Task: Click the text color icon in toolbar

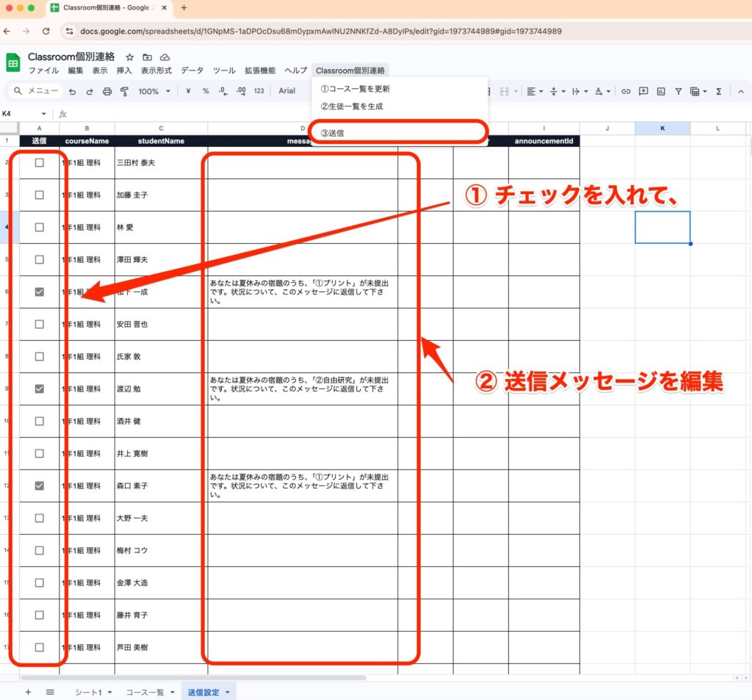Action: pos(599,92)
